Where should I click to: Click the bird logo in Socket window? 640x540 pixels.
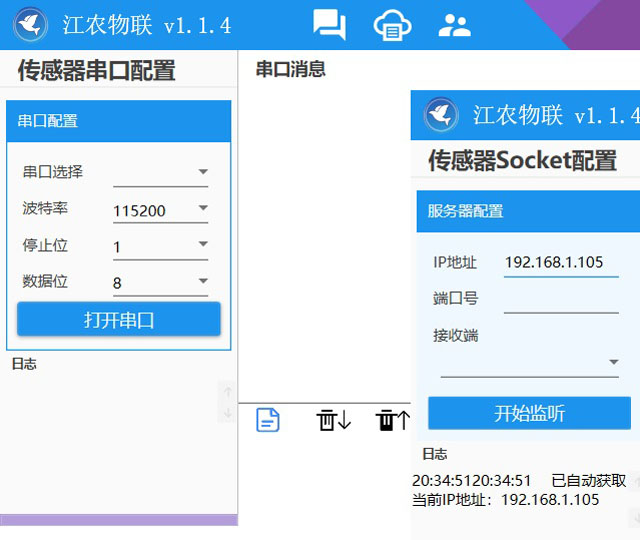tap(441, 115)
